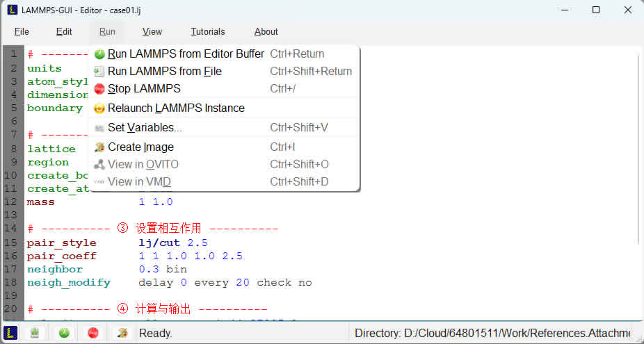This screenshot has height=344, width=644.
Task: Open the About menu
Action: tap(266, 31)
